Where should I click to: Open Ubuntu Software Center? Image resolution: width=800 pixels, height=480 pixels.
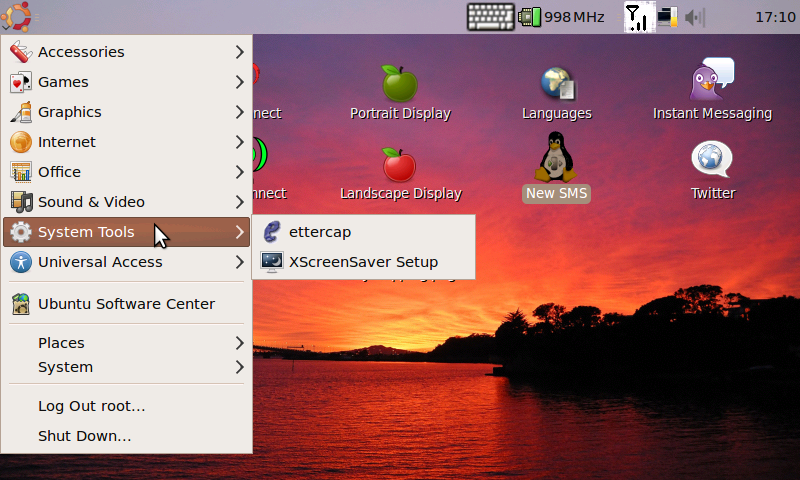(x=126, y=304)
